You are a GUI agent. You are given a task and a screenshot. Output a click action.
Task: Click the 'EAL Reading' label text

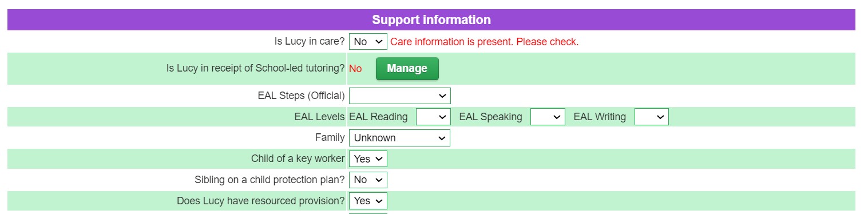point(378,117)
